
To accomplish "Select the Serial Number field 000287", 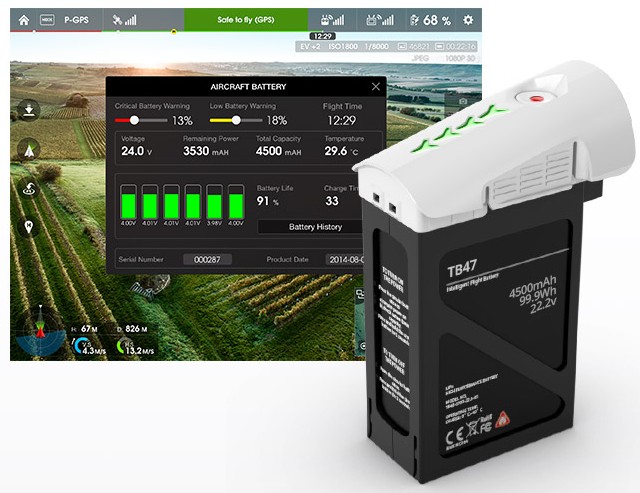I will pos(207,259).
